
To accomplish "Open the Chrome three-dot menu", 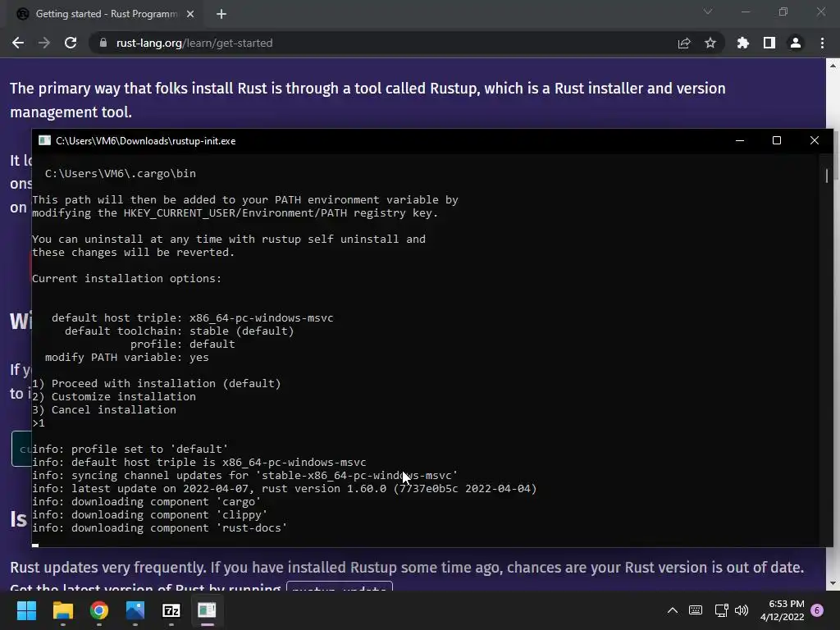I will click(822, 43).
